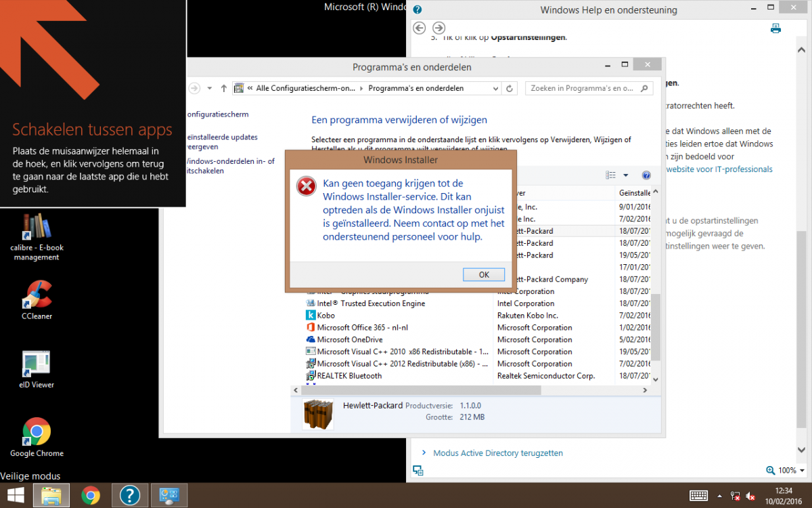Open 'Geïnstalleerde updates weergeven' link
812x508 pixels.
(222, 142)
